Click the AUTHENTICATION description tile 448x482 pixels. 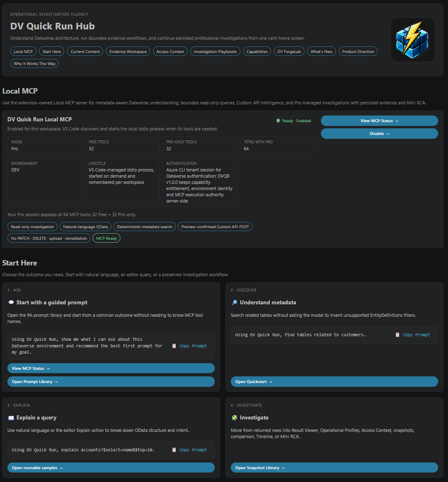coord(199,182)
